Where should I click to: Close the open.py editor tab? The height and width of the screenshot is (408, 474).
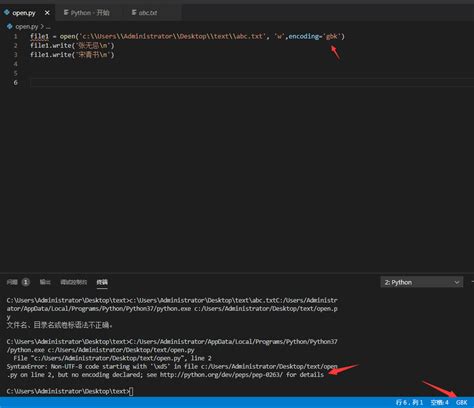point(47,13)
